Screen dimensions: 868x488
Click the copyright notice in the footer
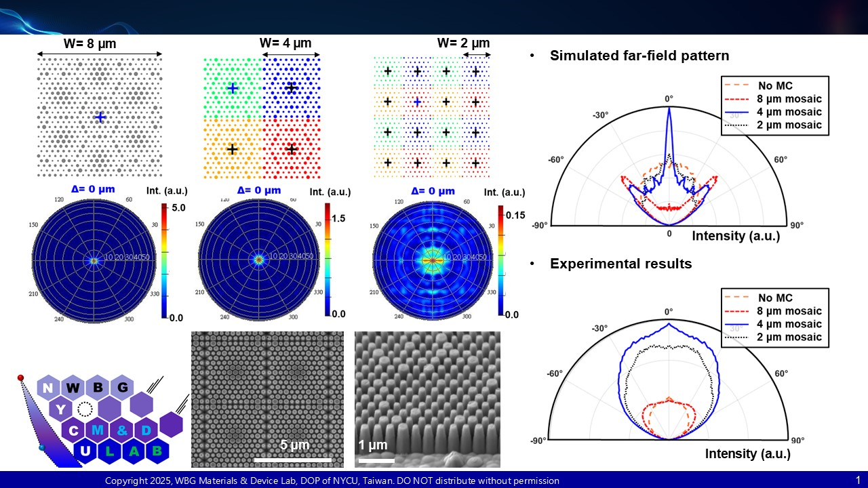(x=332, y=481)
